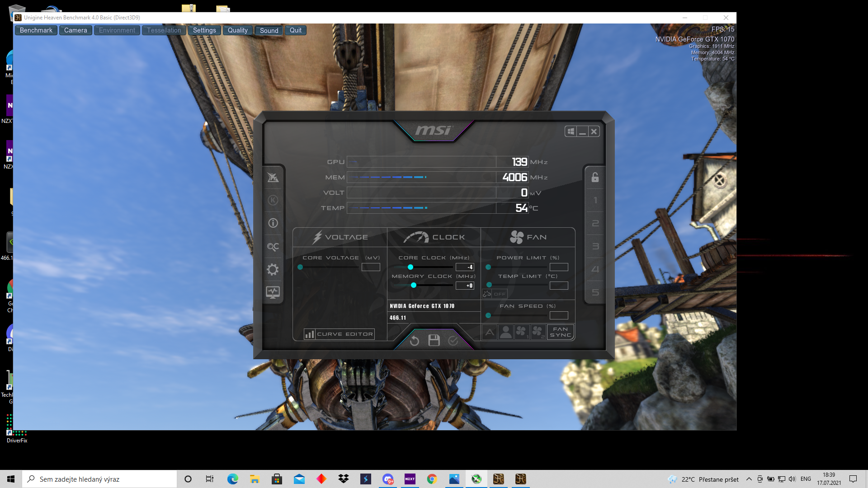Click the Core Clock slider handle

click(x=410, y=267)
